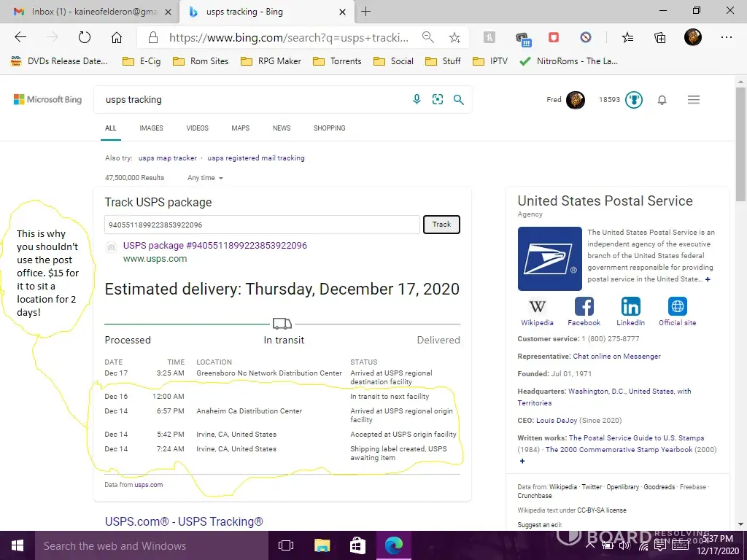Expand the Any time filter dropdown
The width and height of the screenshot is (747, 560).
pos(205,178)
